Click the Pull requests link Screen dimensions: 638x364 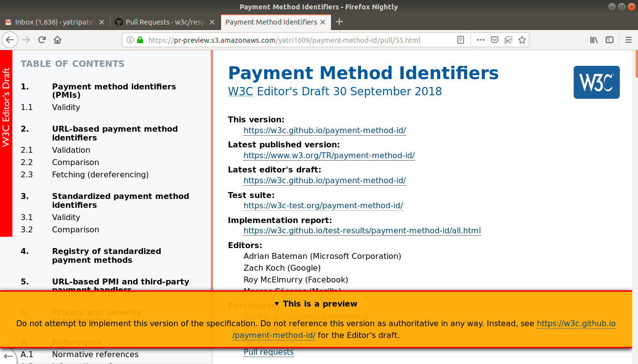[269, 352]
